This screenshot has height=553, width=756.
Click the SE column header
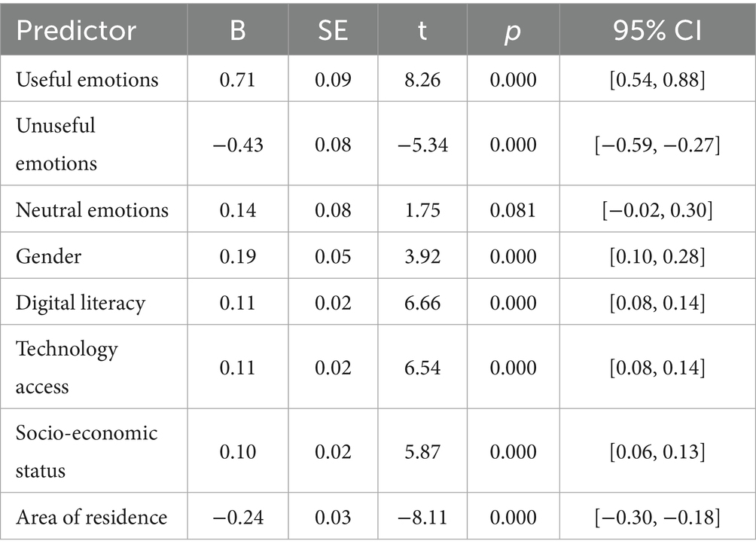(x=331, y=30)
